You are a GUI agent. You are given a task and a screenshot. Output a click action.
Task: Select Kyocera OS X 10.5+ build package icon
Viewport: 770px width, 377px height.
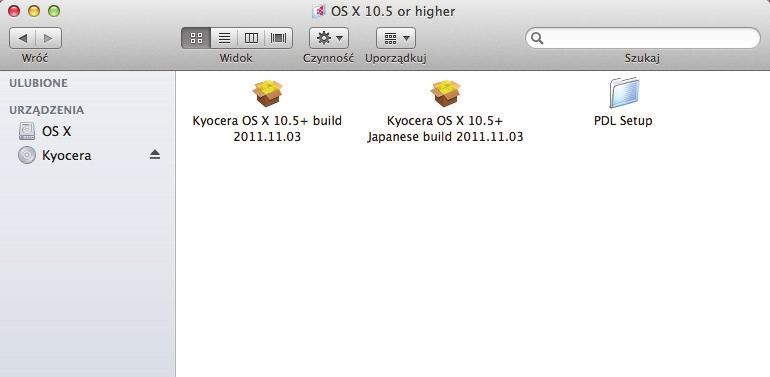[x=268, y=93]
